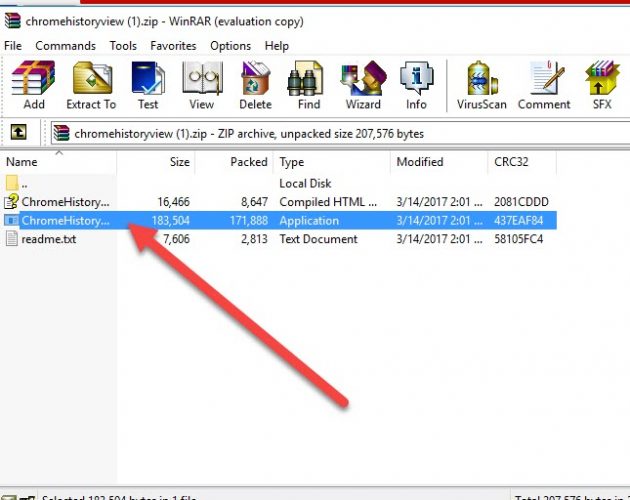630x500 pixels.
Task: Click the 'Text Document' type cell
Action: coord(318,239)
